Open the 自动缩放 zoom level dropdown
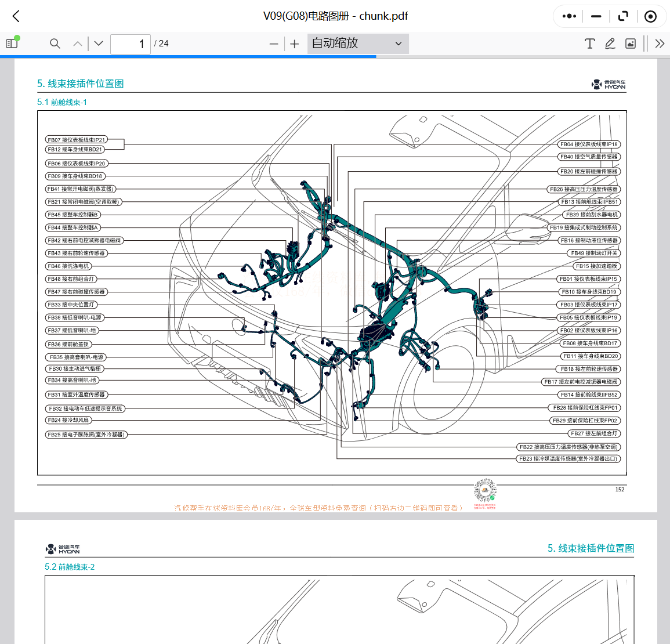The image size is (670, 644). (x=357, y=44)
